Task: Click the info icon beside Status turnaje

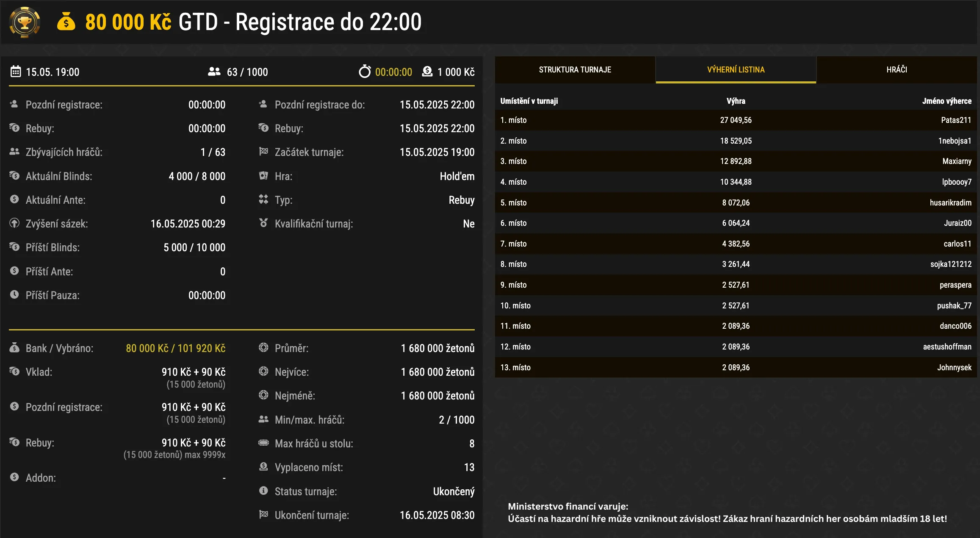Action: coord(263,491)
